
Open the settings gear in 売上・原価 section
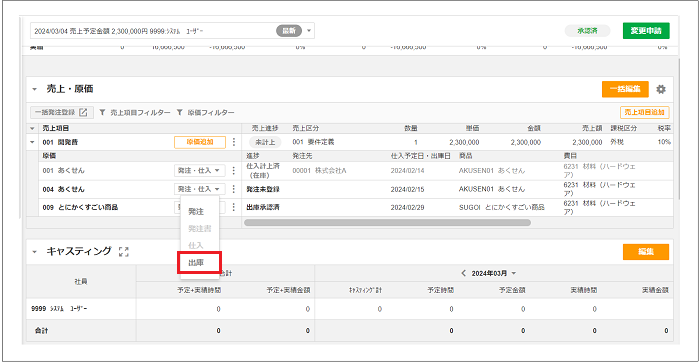(x=661, y=89)
